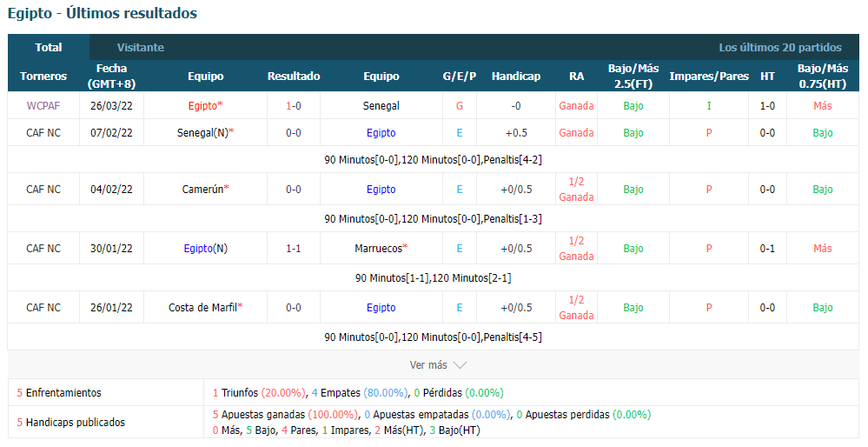
Task: Click the 5 Enfrentamientos summary label
Action: click(x=59, y=393)
